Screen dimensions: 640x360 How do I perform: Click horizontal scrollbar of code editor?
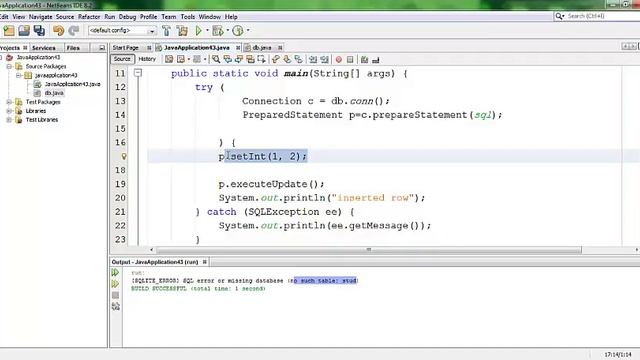click(x=369, y=249)
